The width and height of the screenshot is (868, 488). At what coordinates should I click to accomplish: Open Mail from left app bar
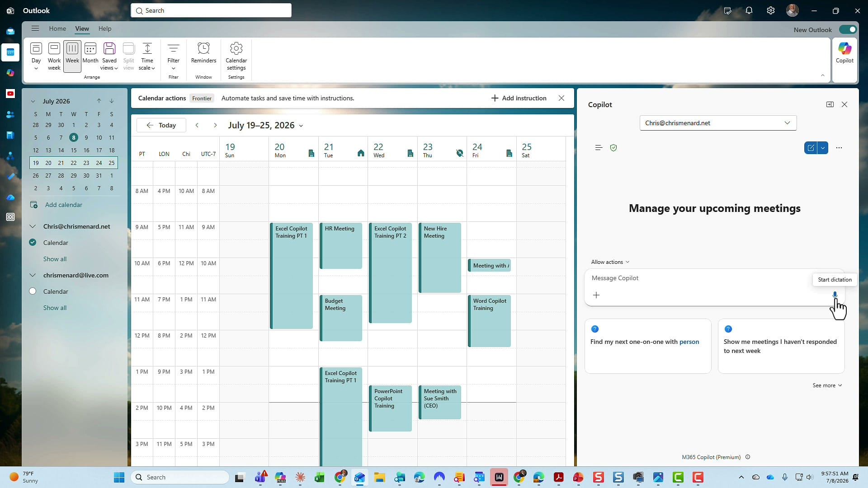tap(10, 32)
